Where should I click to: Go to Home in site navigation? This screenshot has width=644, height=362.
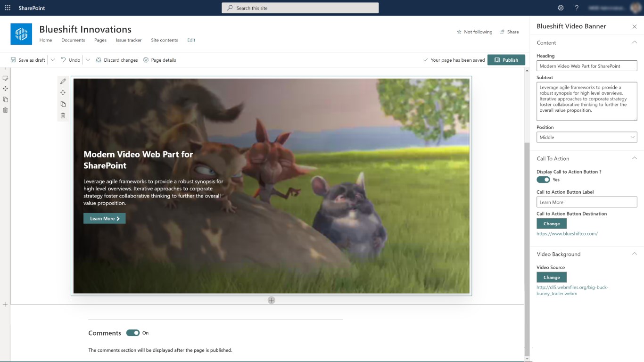click(46, 40)
